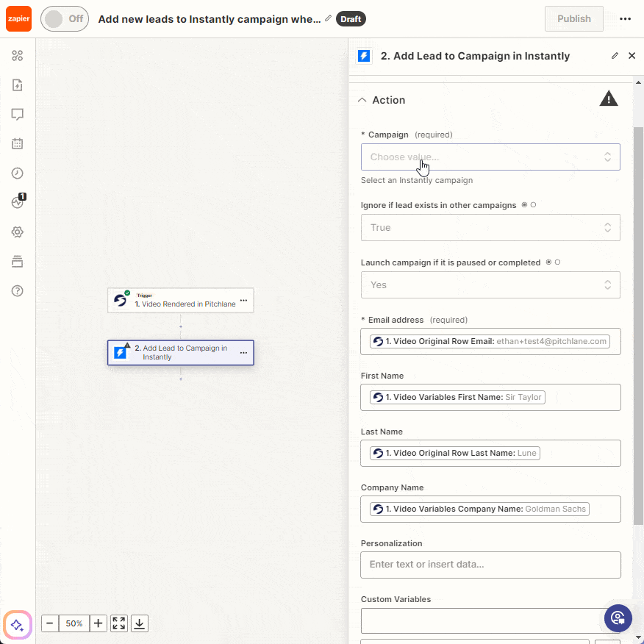This screenshot has height=644, width=644.
Task: Open the support chat bubble button
Action: 618,618
